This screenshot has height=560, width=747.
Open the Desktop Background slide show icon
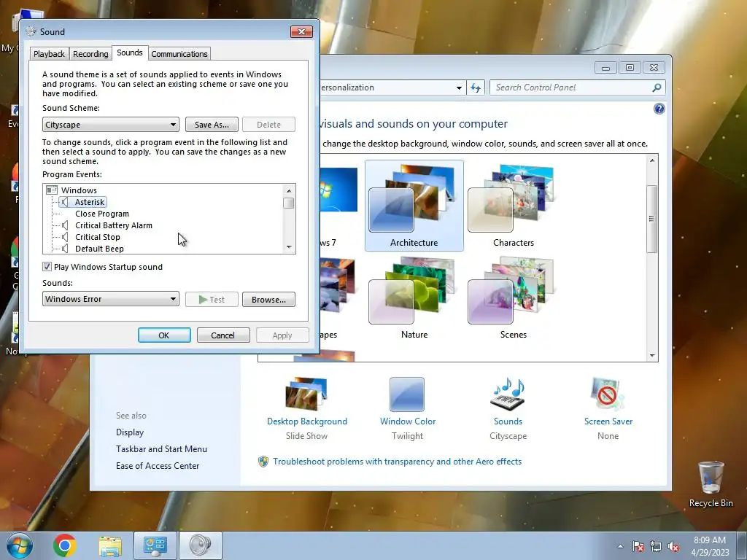tap(306, 394)
